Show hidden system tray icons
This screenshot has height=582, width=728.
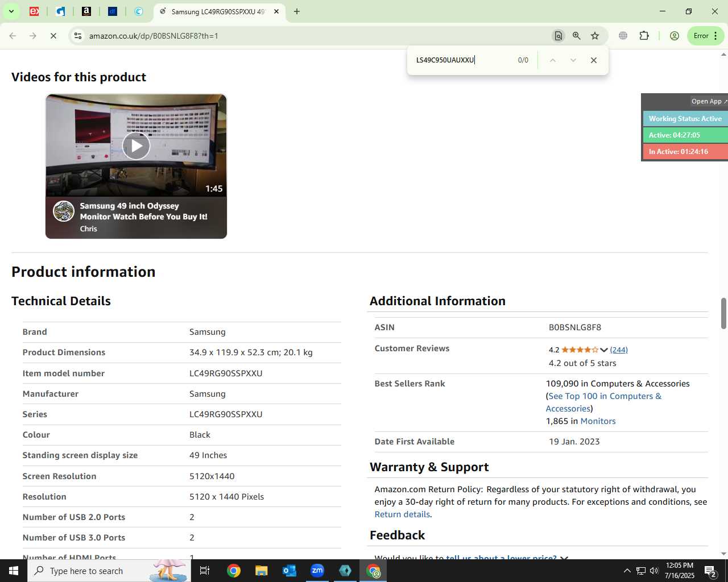[627, 571]
